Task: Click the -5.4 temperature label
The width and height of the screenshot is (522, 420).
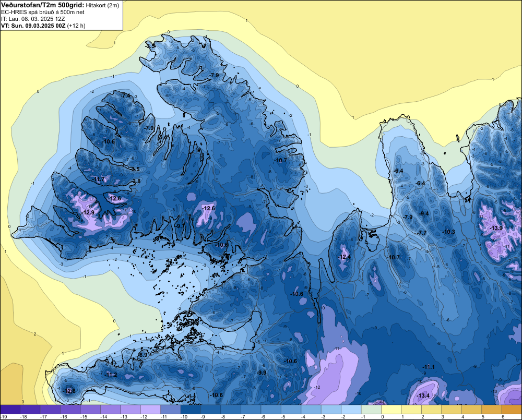Action: 162,137
